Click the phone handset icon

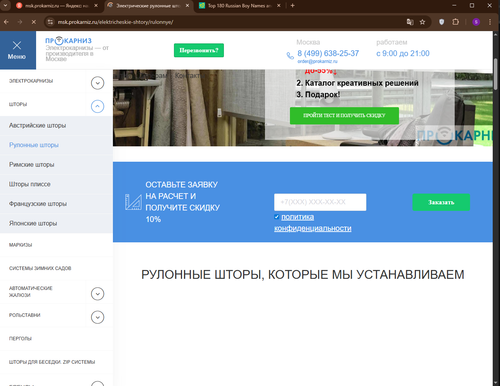pos(290,56)
